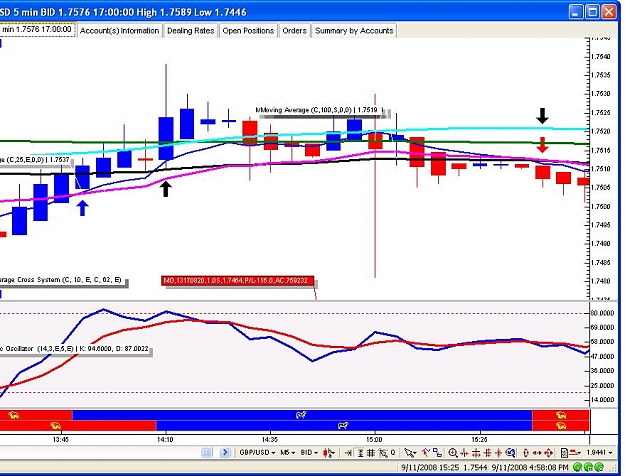Click the bear icon in lower right red bar
This screenshot has width=625, height=476.
tap(561, 425)
